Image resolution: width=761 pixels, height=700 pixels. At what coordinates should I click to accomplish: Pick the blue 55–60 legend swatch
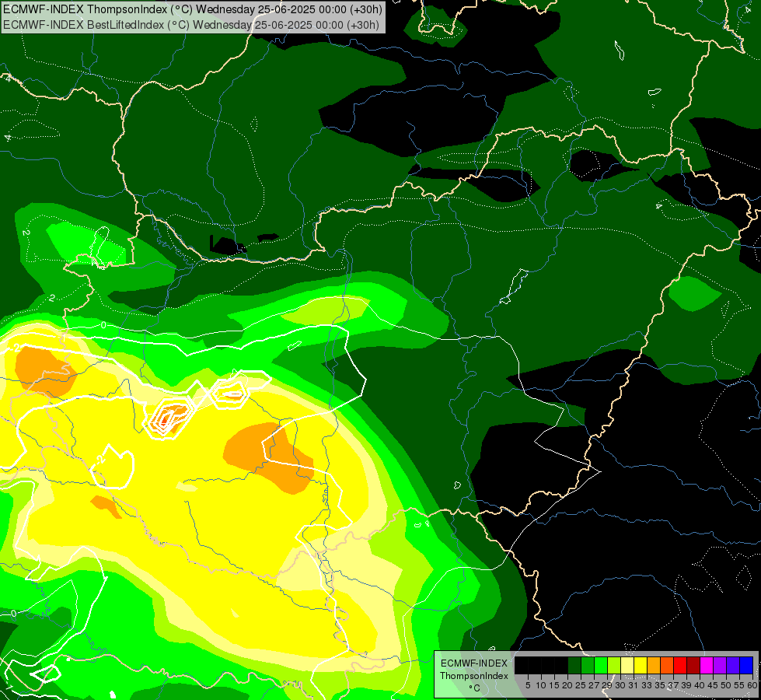click(746, 665)
